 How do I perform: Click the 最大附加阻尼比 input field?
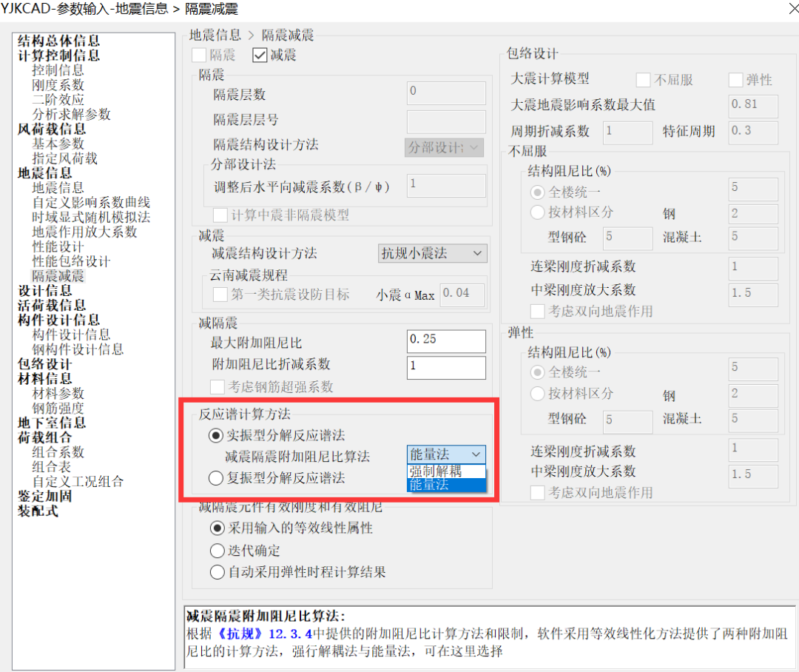tap(446, 341)
